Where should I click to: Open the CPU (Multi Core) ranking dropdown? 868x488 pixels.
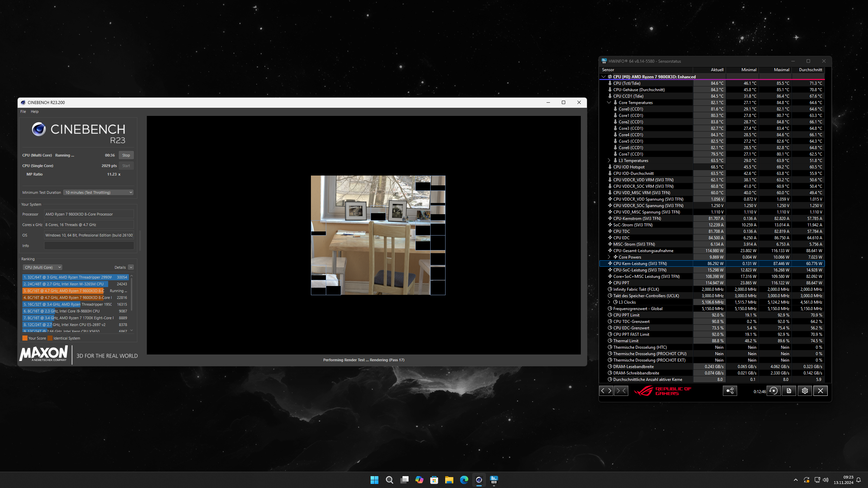point(43,267)
